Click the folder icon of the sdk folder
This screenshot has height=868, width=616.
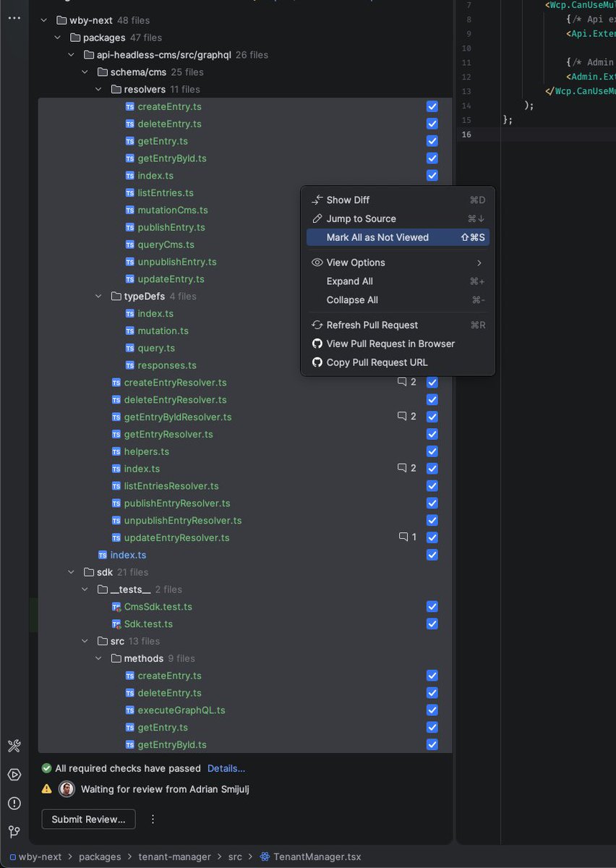pyautogui.click(x=89, y=572)
